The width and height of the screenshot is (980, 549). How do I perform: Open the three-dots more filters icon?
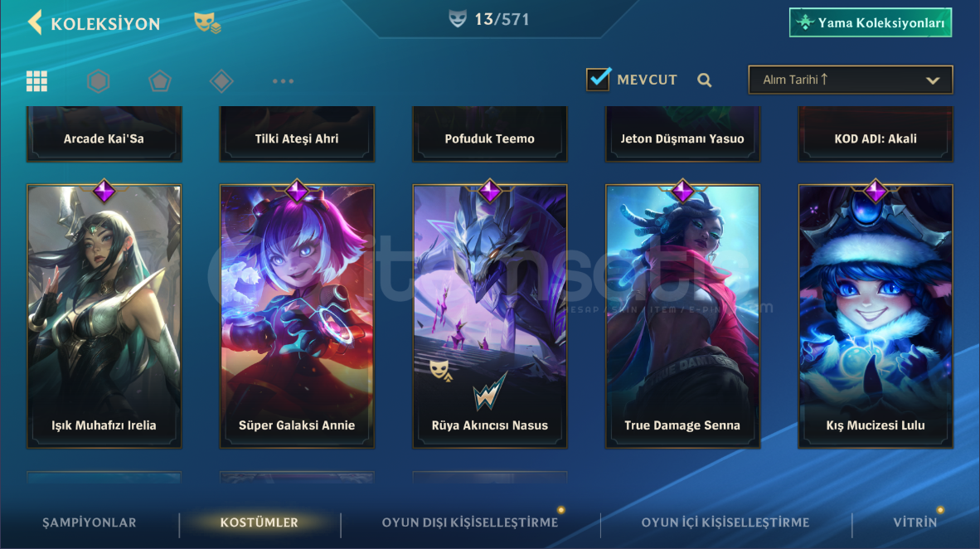[283, 80]
